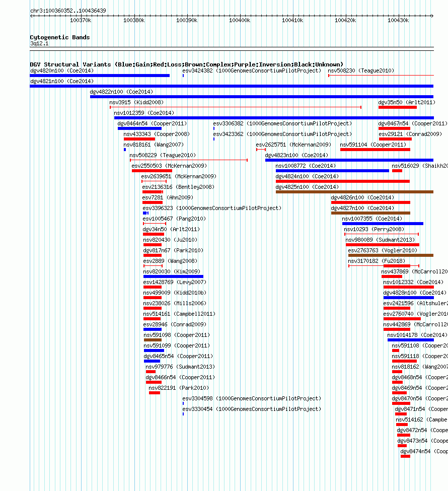Click nsv820430 (Ju2010) label
This screenshot has height=491, width=448.
pos(170,240)
